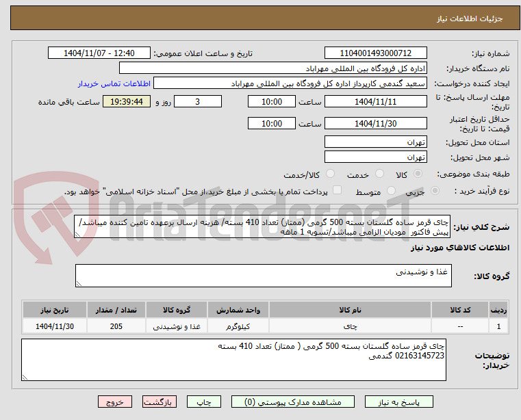
Task: Click the پاسخ به نیاز button
Action: click(398, 402)
